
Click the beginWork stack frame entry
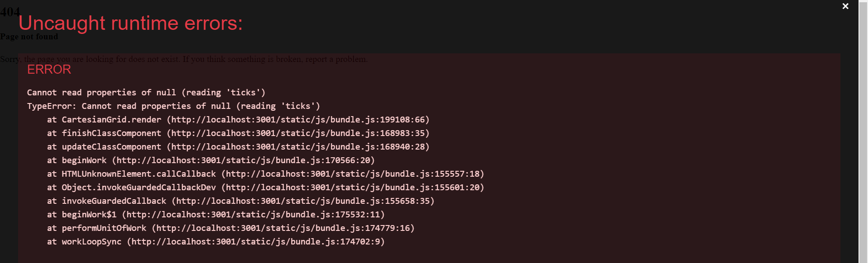[210, 160]
